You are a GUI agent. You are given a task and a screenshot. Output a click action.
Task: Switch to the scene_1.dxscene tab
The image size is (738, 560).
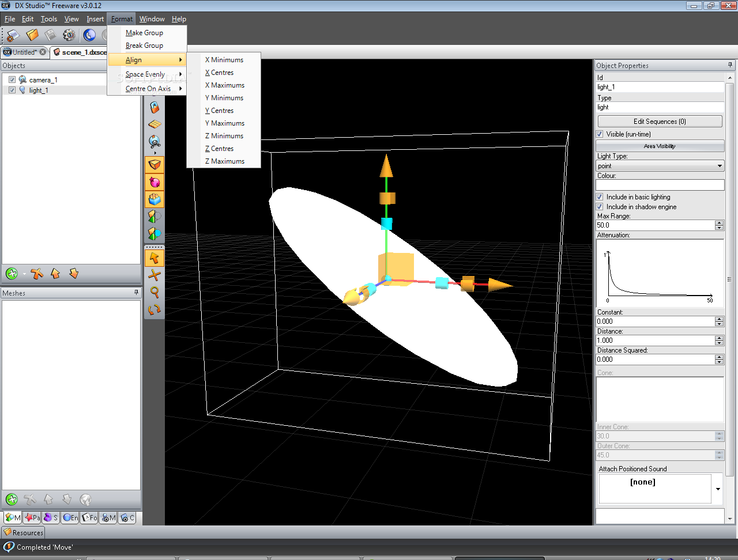click(79, 52)
